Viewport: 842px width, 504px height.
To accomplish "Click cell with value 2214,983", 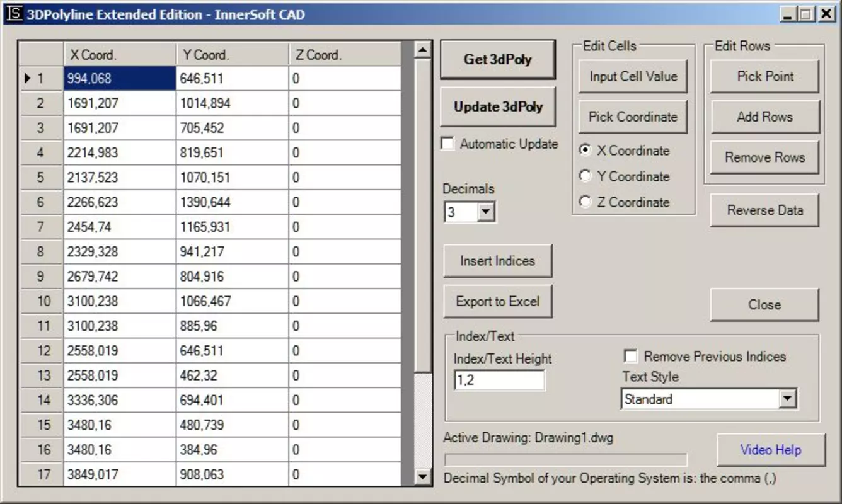I will pos(120,153).
